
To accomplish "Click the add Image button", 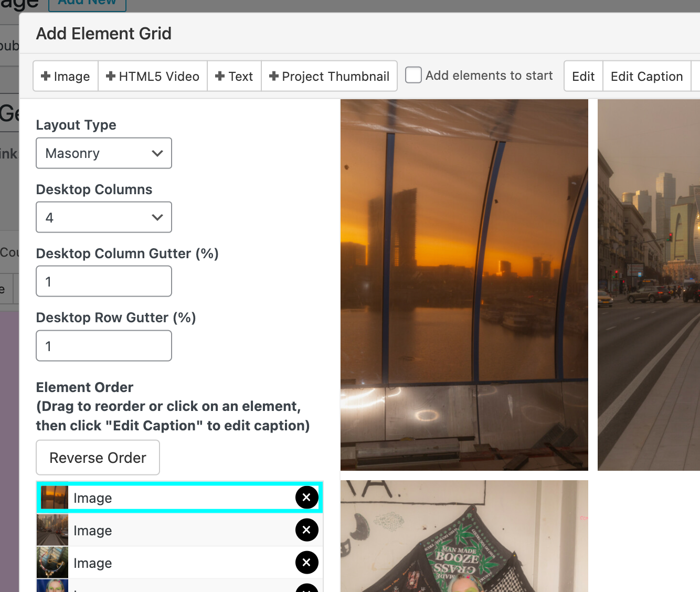I will [x=66, y=77].
